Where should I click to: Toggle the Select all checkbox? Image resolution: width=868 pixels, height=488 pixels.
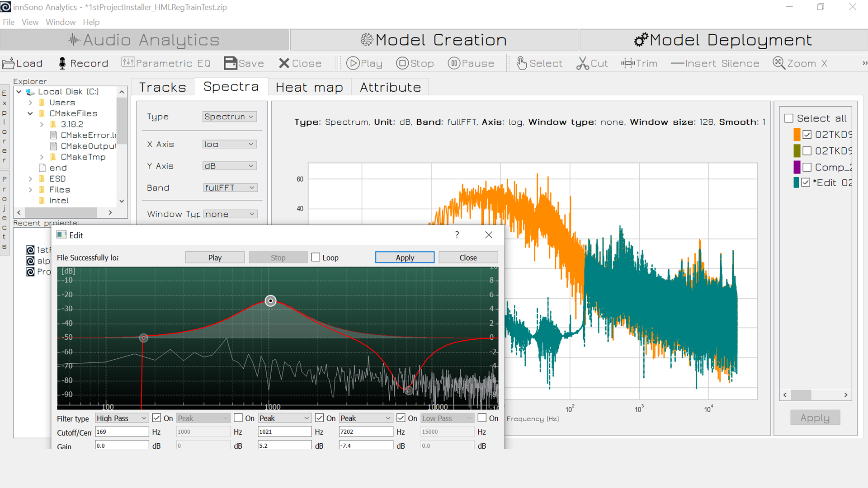pyautogui.click(x=789, y=118)
